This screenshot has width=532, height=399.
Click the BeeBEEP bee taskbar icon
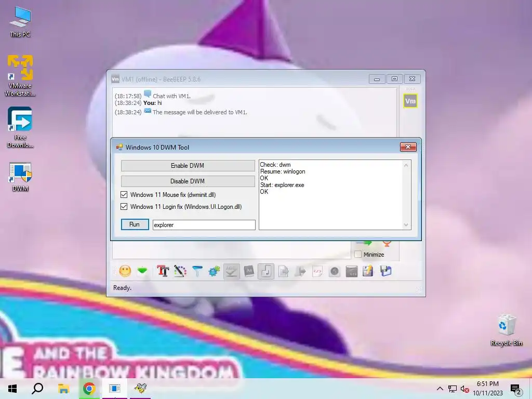(140, 389)
